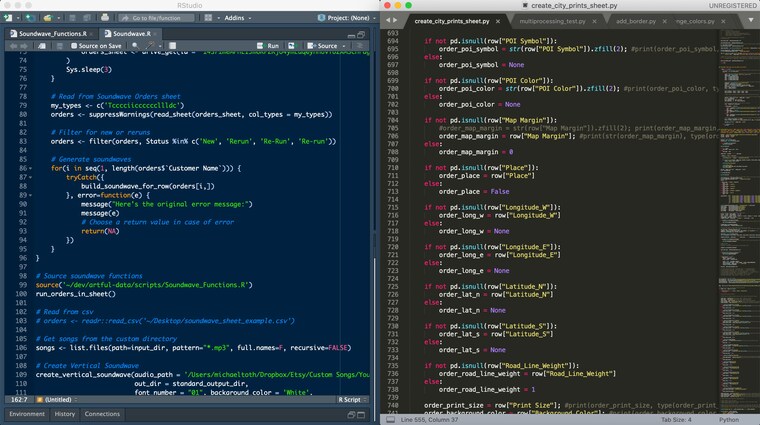Switch to the History tab
The image size is (760, 425).
coord(64,414)
